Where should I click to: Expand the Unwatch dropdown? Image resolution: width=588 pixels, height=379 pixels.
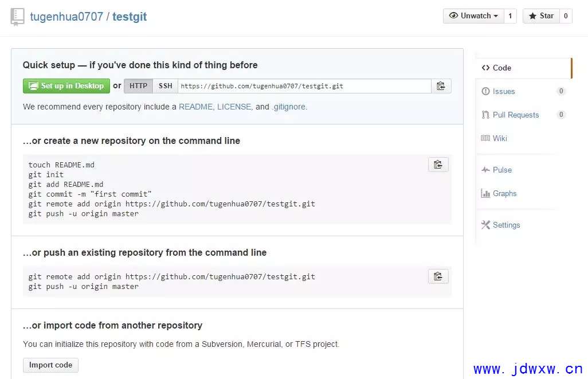(x=473, y=15)
